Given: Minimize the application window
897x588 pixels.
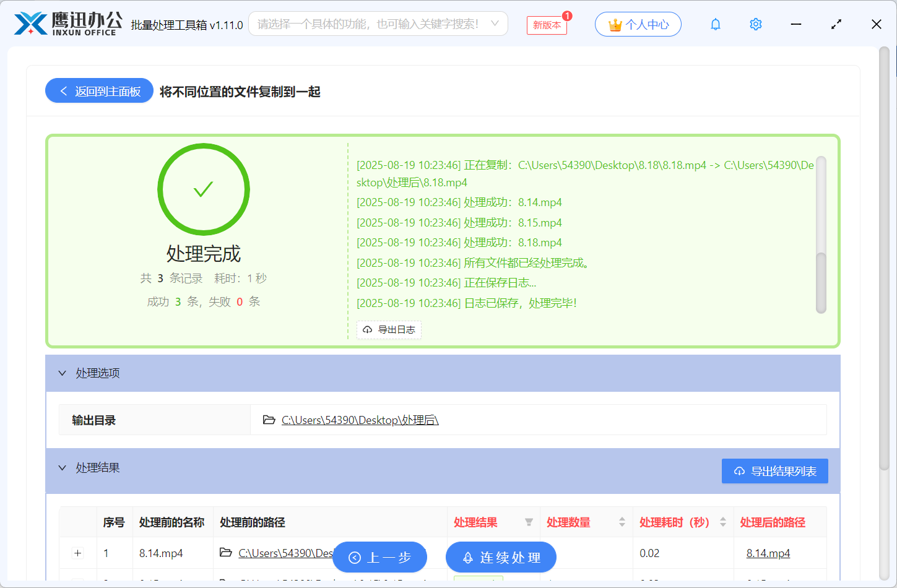Looking at the screenshot, I should coord(796,24).
